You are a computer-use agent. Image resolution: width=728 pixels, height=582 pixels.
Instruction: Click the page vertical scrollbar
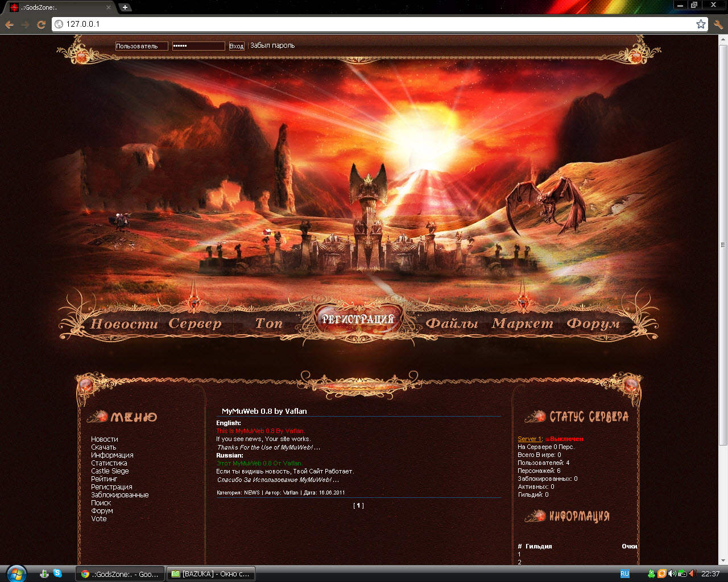point(723,244)
